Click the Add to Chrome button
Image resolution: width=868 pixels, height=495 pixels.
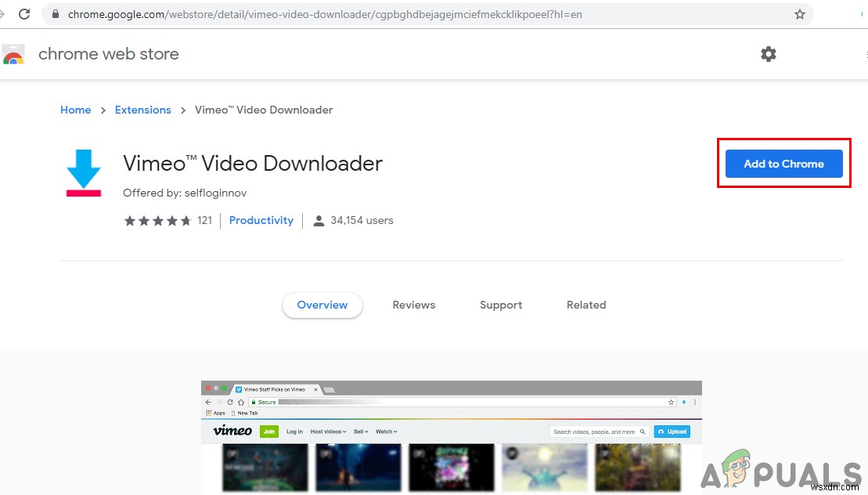(x=783, y=163)
